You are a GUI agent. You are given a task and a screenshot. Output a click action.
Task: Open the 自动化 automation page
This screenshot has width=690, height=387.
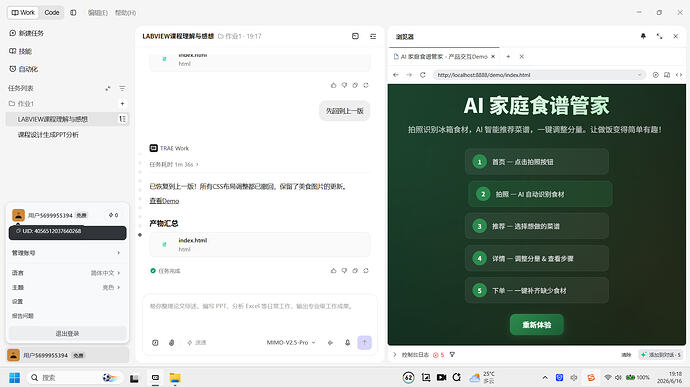pos(23,69)
